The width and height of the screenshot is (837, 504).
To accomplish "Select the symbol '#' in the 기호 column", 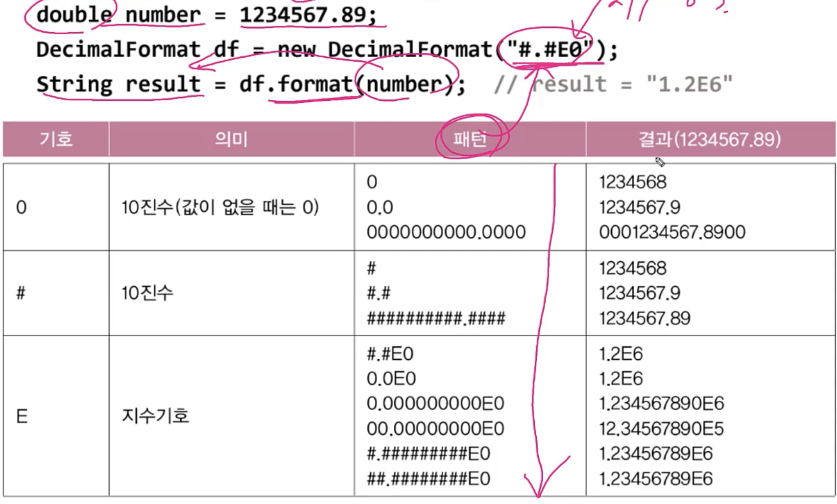I will click(x=21, y=293).
